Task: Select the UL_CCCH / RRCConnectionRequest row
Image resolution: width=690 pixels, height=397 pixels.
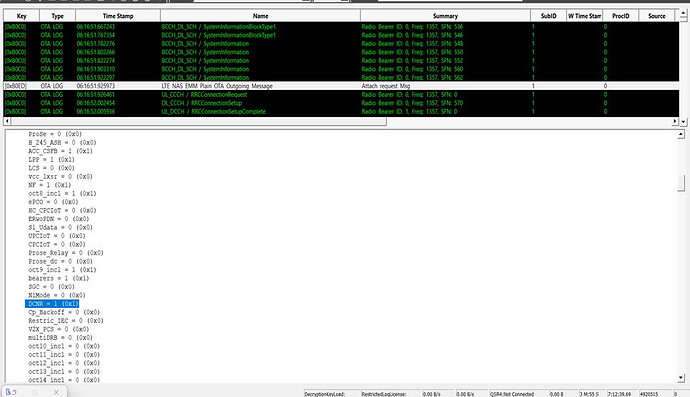Action: (341, 95)
